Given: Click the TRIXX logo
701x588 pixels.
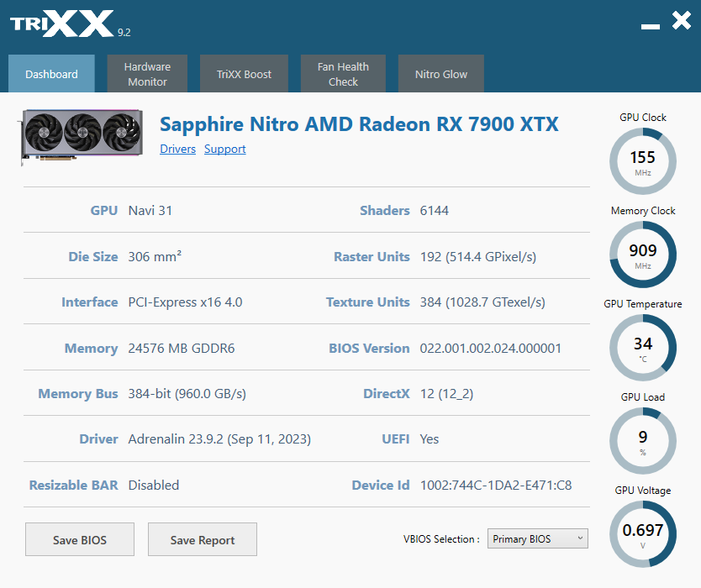Looking at the screenshot, I should (61, 24).
